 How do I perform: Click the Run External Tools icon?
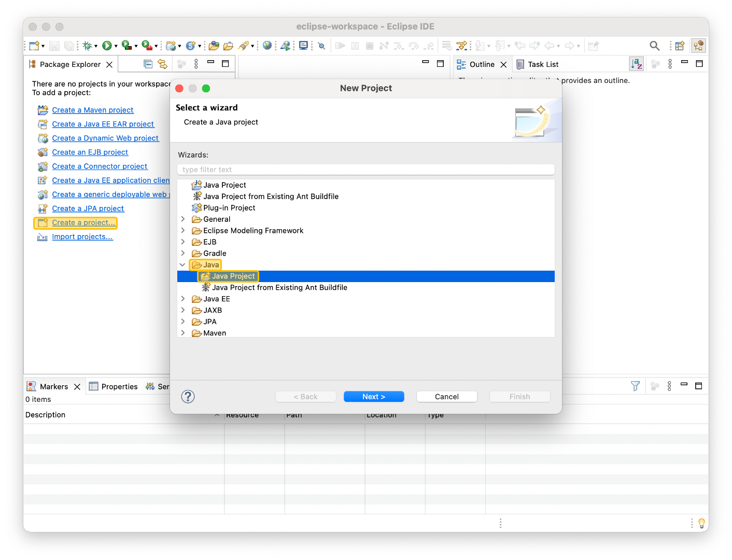click(x=147, y=46)
